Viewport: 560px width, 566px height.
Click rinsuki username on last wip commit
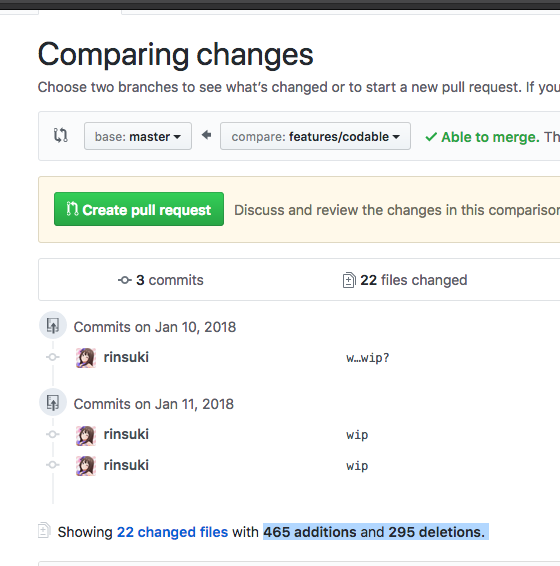(x=126, y=465)
